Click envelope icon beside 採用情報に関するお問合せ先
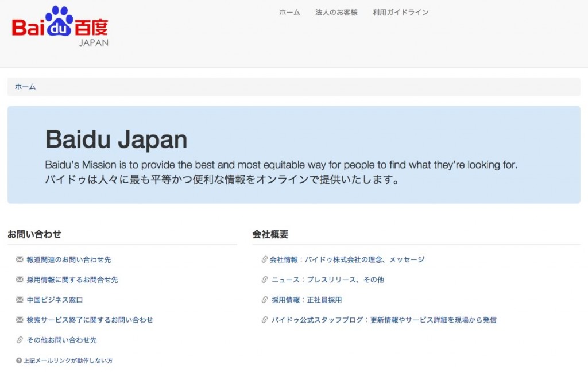Viewport: 588px width, 372px height. [20, 280]
